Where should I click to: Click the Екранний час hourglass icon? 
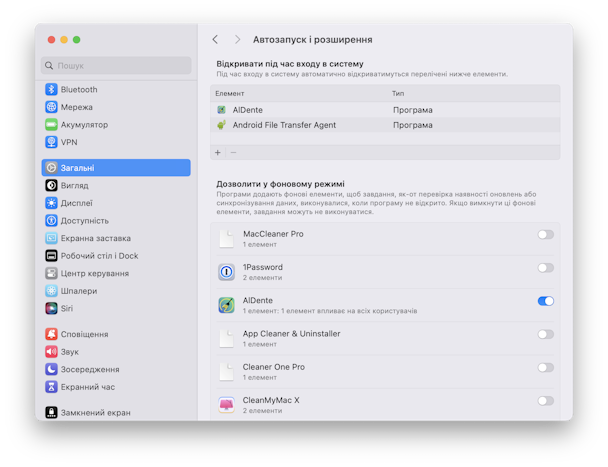(51, 387)
